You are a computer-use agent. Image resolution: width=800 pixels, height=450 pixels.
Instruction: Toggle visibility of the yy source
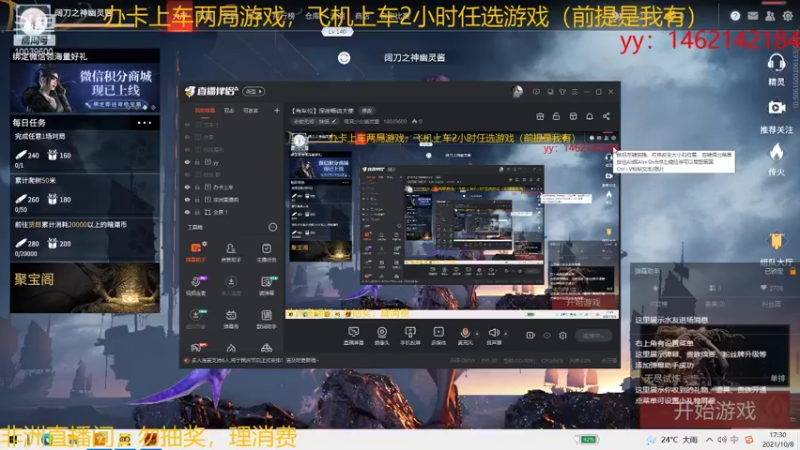click(187, 162)
